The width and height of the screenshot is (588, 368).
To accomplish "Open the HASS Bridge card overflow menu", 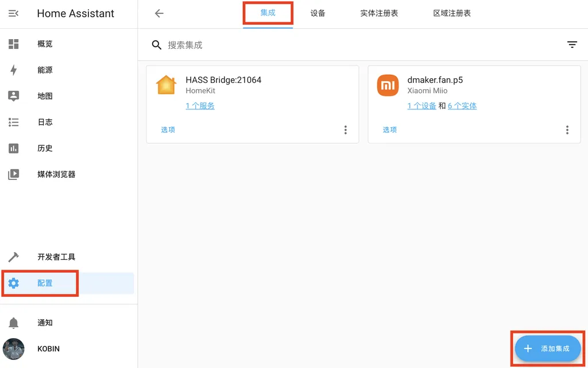I will (x=346, y=130).
